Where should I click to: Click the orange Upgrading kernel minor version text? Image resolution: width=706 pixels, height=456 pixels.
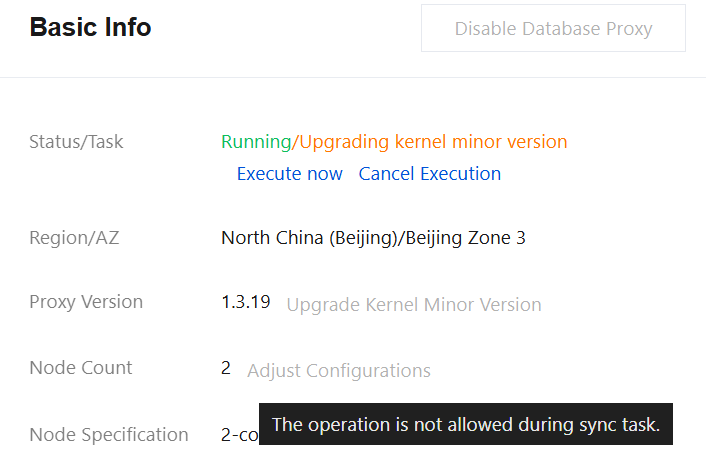(433, 142)
